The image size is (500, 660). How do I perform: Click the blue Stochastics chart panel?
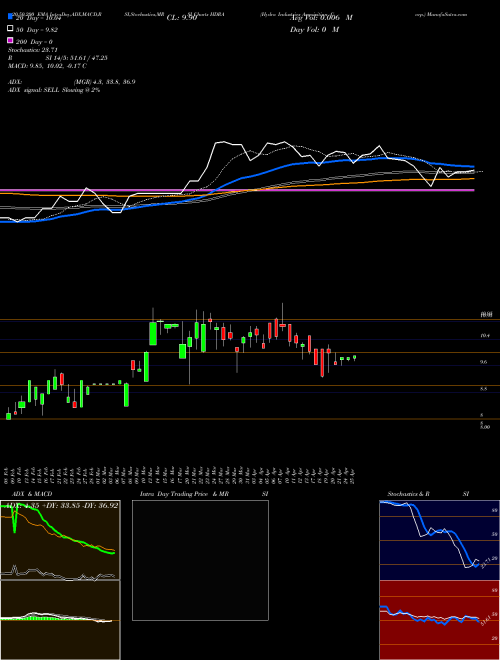pos(439,540)
